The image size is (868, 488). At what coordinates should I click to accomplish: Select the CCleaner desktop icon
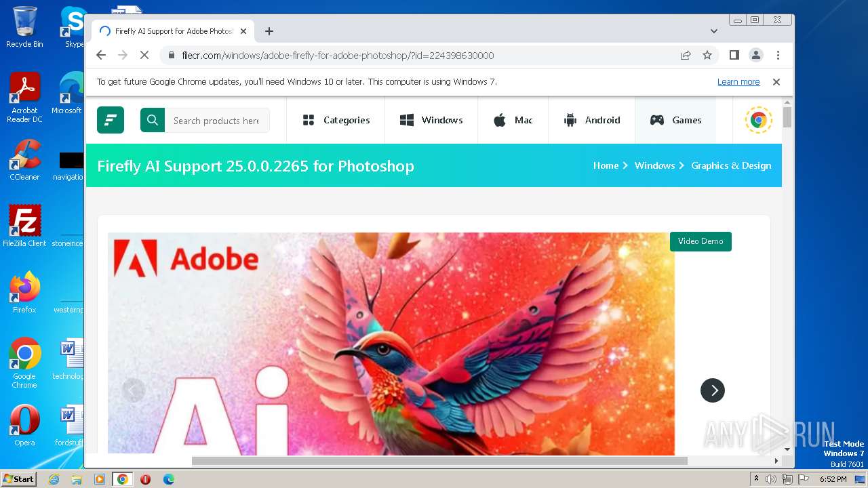pos(24,161)
